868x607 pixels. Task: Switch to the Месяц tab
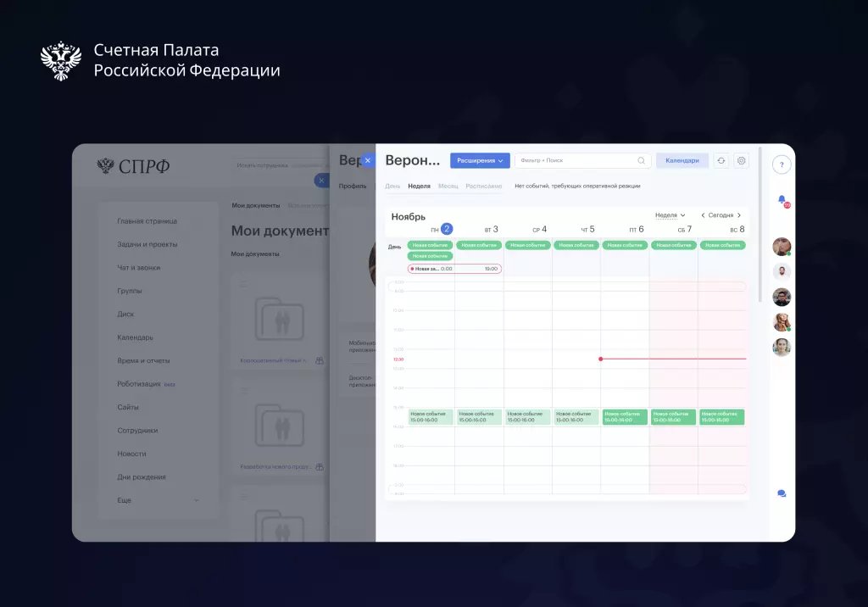tap(448, 187)
